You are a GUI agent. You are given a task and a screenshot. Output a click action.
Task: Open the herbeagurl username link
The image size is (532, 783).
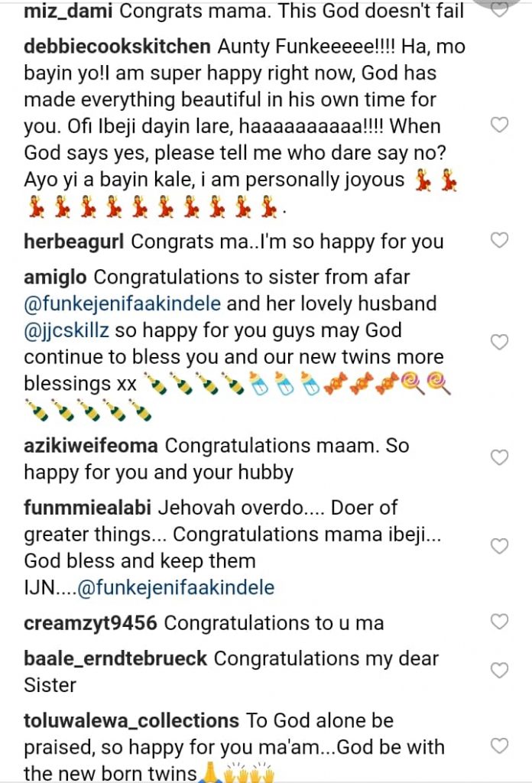coord(73,242)
